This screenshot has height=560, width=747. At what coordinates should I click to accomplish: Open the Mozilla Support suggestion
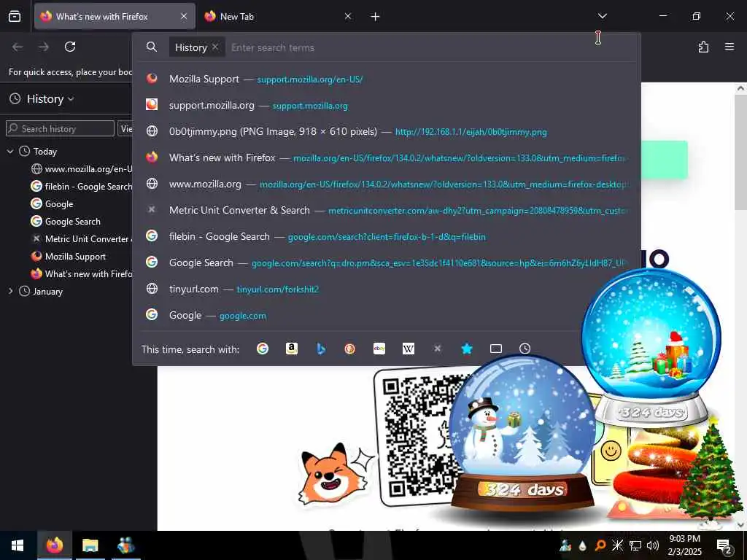click(387, 79)
